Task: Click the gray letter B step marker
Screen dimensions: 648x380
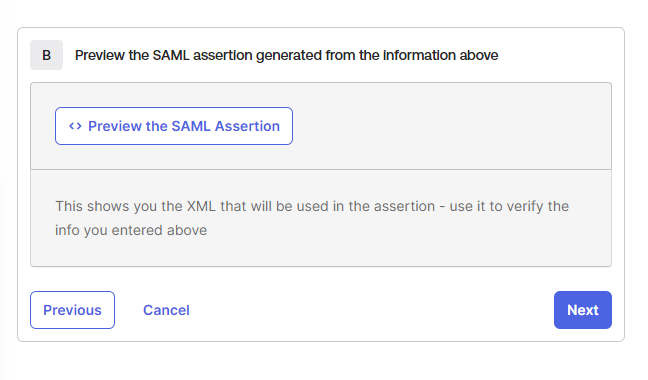Action: click(46, 55)
